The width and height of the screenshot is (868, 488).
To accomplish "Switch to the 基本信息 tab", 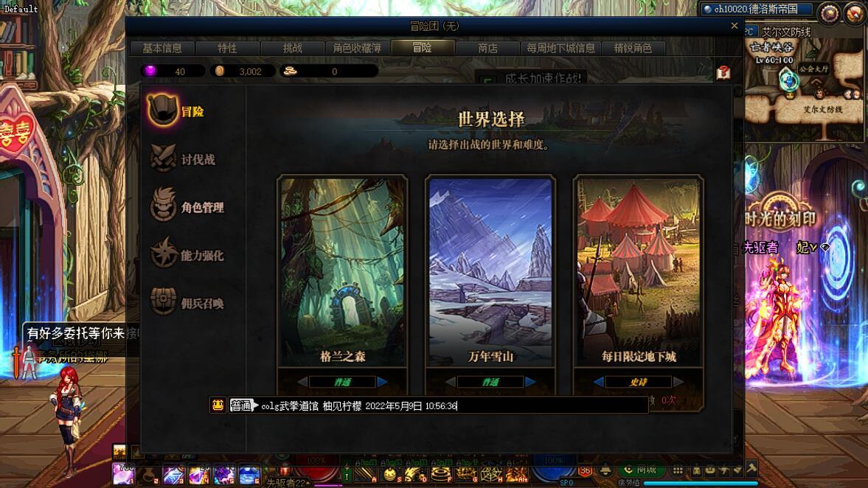I will 162,48.
